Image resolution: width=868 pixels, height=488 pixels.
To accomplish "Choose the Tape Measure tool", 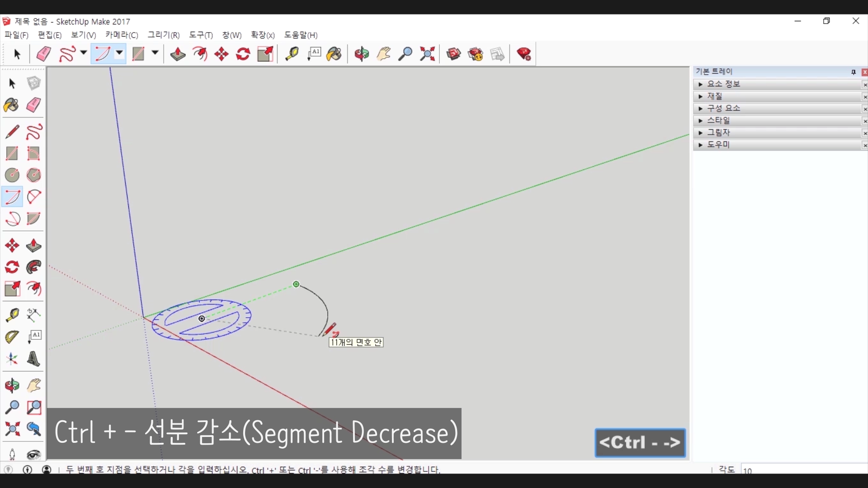I will coord(12,315).
